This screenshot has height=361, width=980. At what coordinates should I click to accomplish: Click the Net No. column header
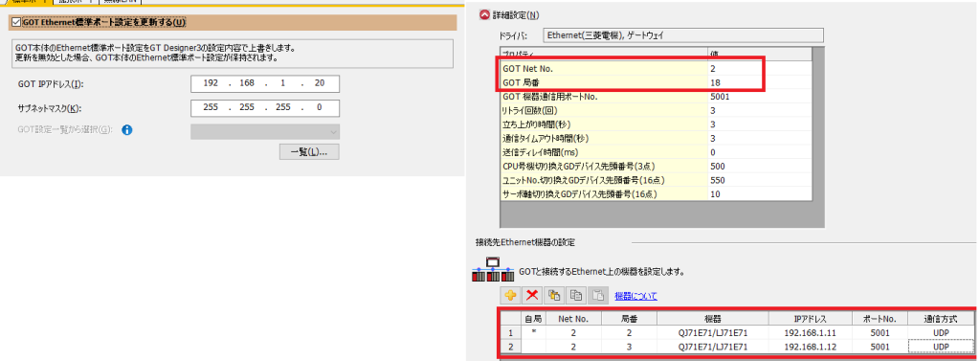(573, 319)
